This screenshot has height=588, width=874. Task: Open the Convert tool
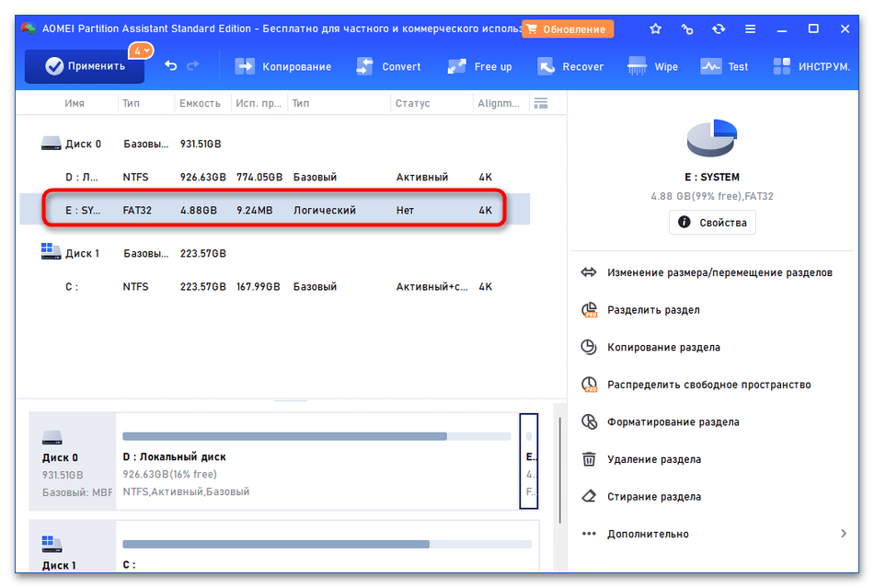point(388,66)
